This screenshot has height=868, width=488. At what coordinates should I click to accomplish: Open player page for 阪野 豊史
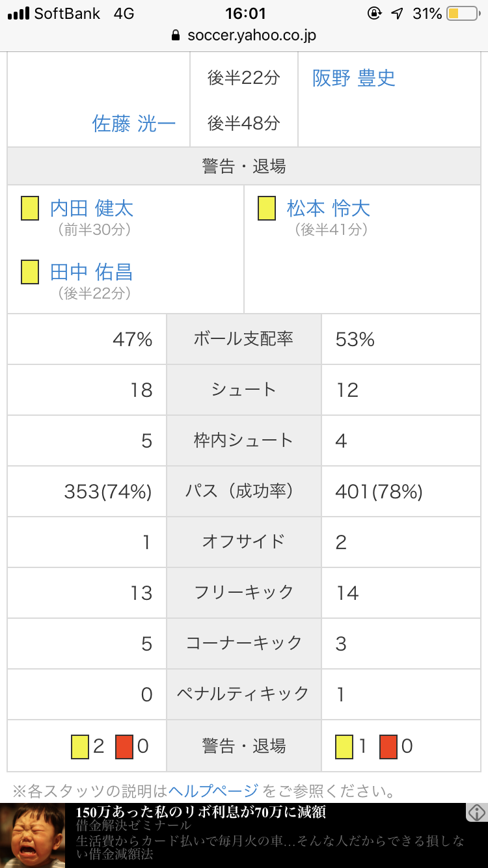353,78
